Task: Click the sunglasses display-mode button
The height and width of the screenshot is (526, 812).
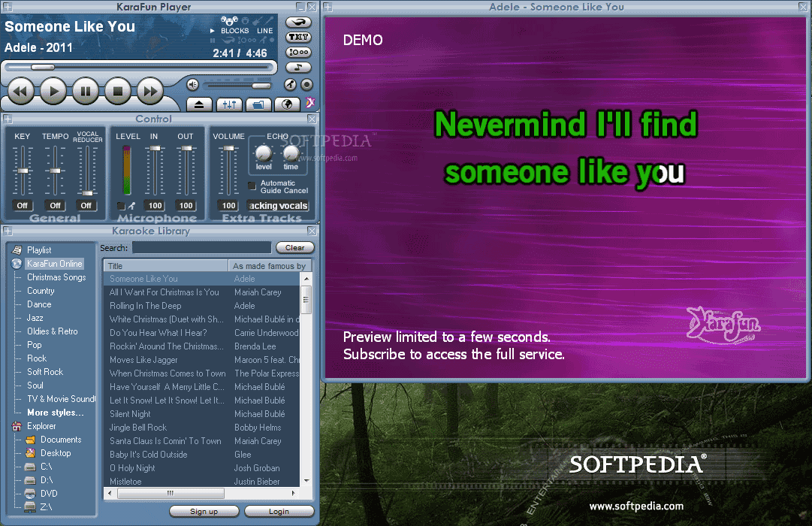Action: pos(298,23)
